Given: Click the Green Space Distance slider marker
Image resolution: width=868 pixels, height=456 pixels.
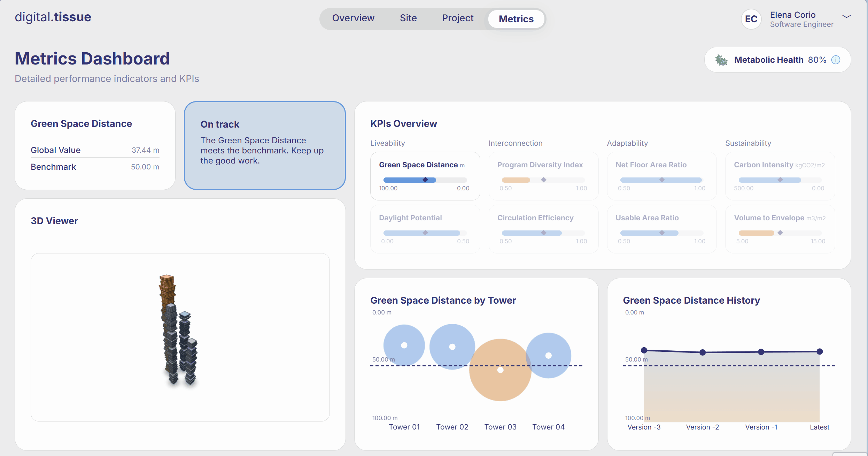Looking at the screenshot, I should 425,180.
